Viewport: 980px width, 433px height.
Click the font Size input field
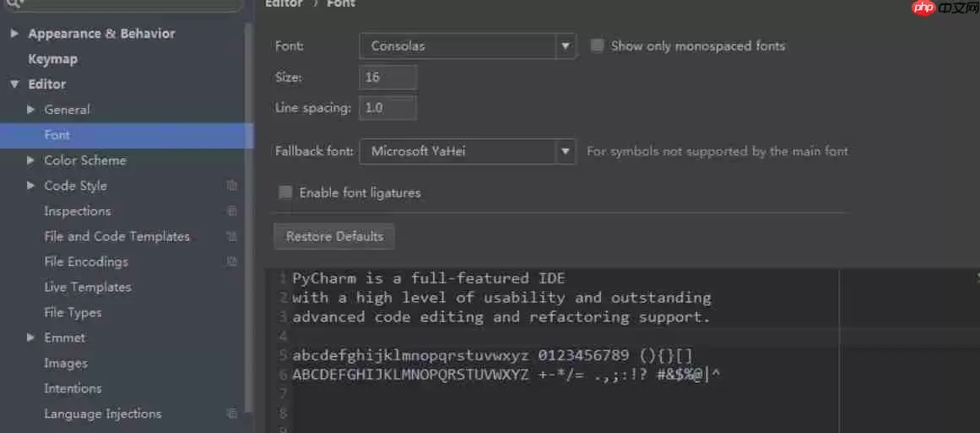[387, 77]
